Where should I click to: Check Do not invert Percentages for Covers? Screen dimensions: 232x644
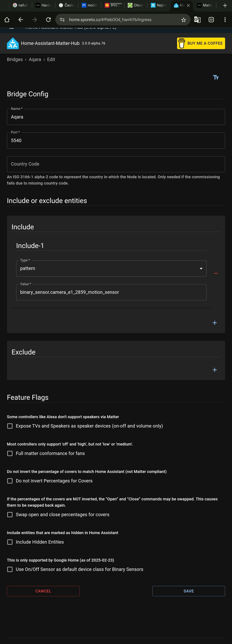(x=10, y=481)
